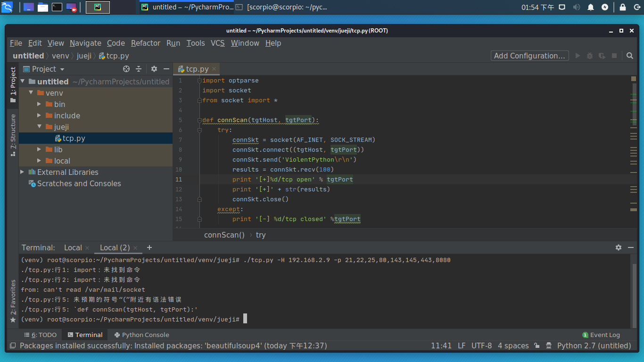Click the fold marker beside def connScan
644x362 pixels.
coord(199,120)
